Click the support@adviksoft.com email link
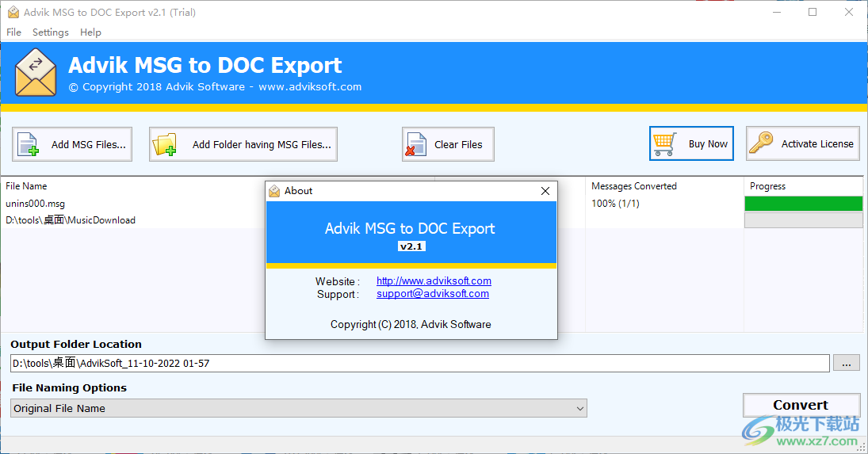The height and width of the screenshot is (454, 868). pyautogui.click(x=433, y=294)
